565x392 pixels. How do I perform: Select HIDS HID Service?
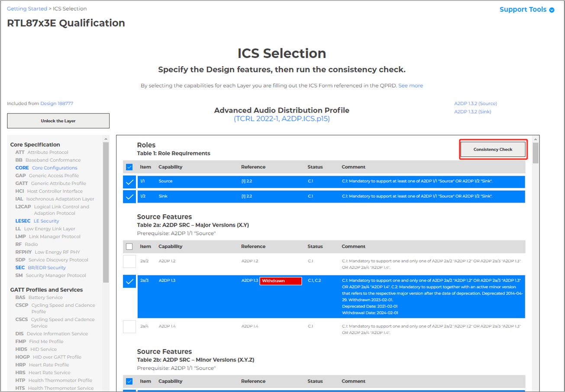[x=36, y=350]
